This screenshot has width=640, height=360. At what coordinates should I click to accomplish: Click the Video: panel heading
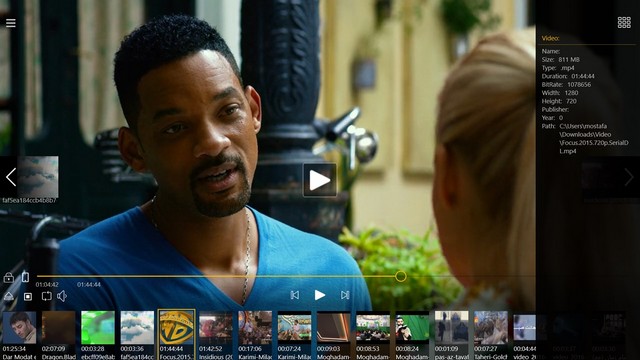point(550,38)
